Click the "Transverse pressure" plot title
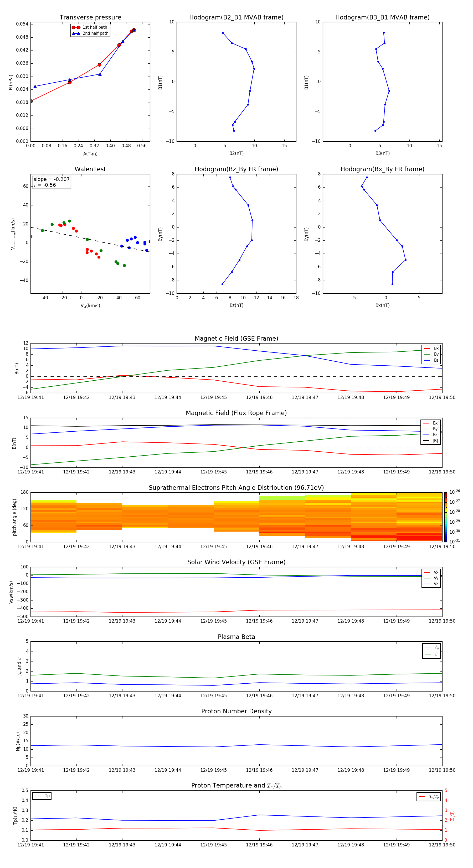 click(90, 18)
